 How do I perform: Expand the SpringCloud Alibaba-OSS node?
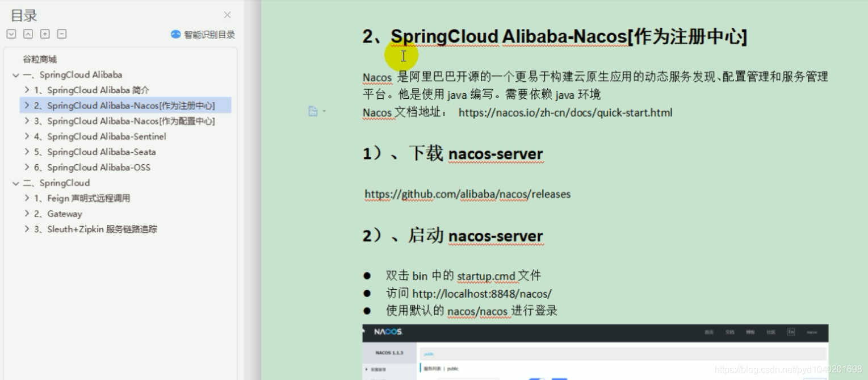27,167
